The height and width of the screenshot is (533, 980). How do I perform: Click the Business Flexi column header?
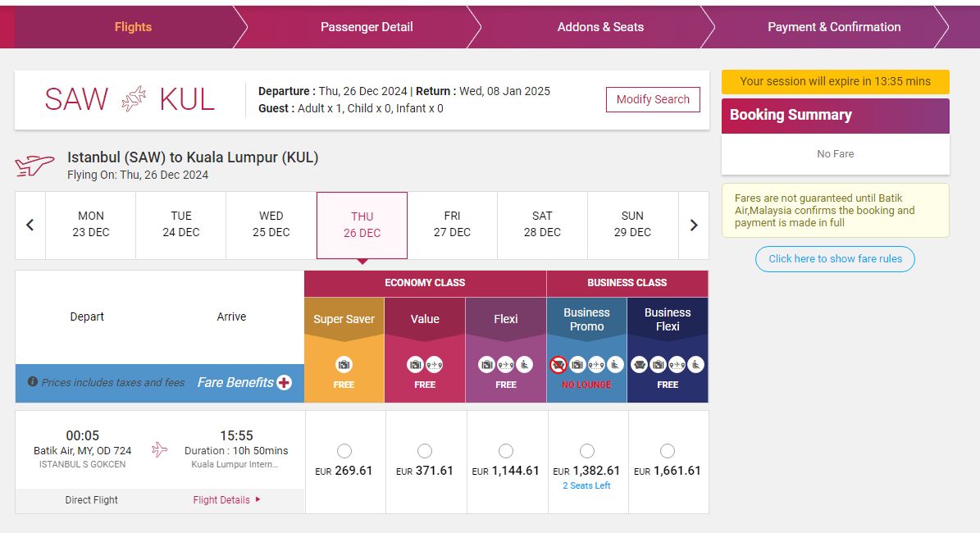[668, 319]
